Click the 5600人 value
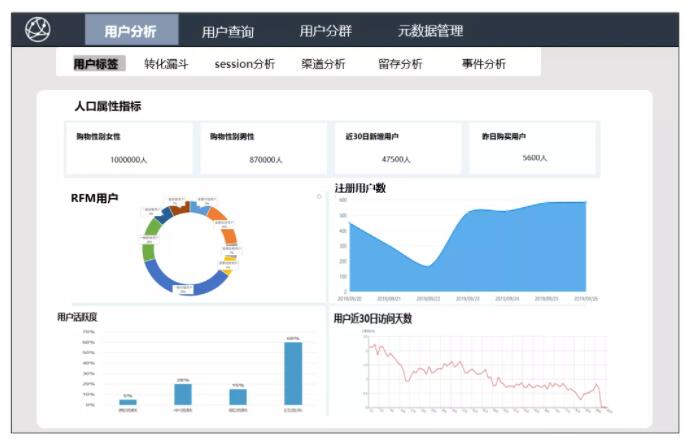The image size is (686, 441). tap(535, 158)
